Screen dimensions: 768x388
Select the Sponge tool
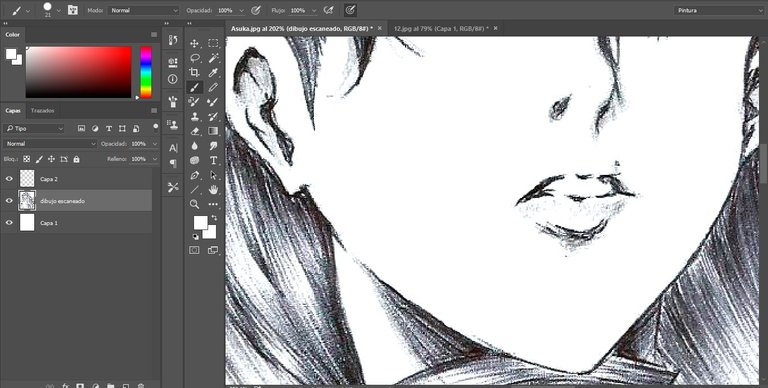[194, 160]
